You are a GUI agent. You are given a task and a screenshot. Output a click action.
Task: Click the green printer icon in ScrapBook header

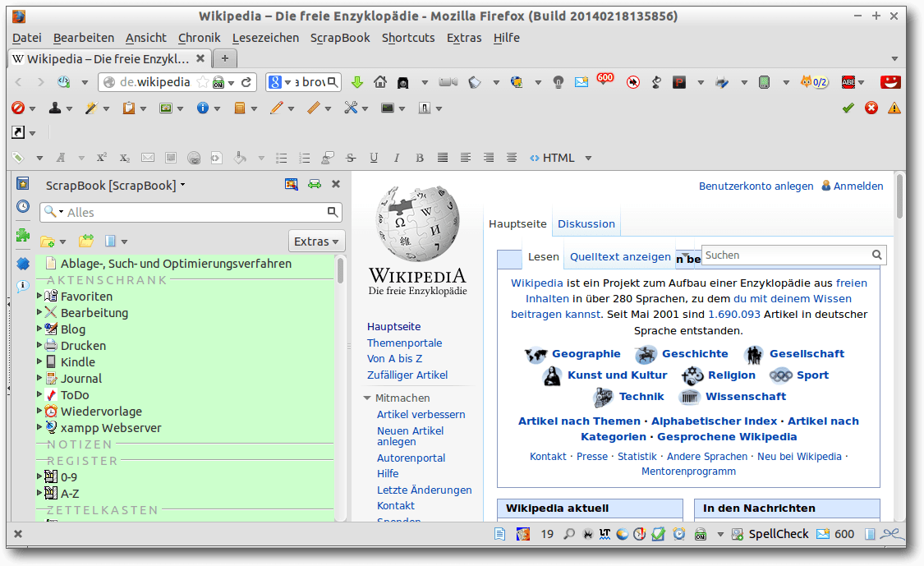(x=314, y=185)
